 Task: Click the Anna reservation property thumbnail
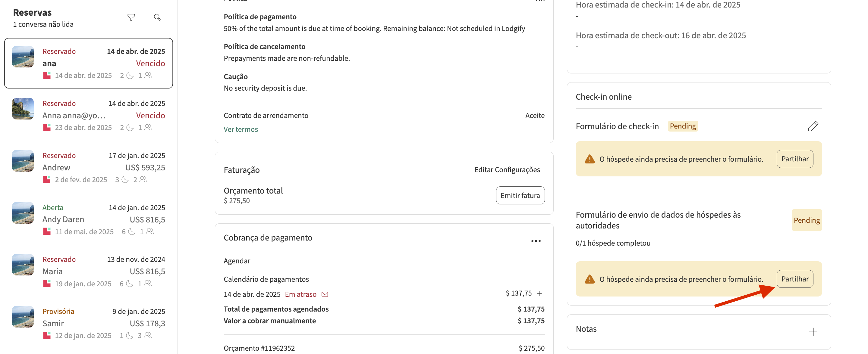pos(23,109)
